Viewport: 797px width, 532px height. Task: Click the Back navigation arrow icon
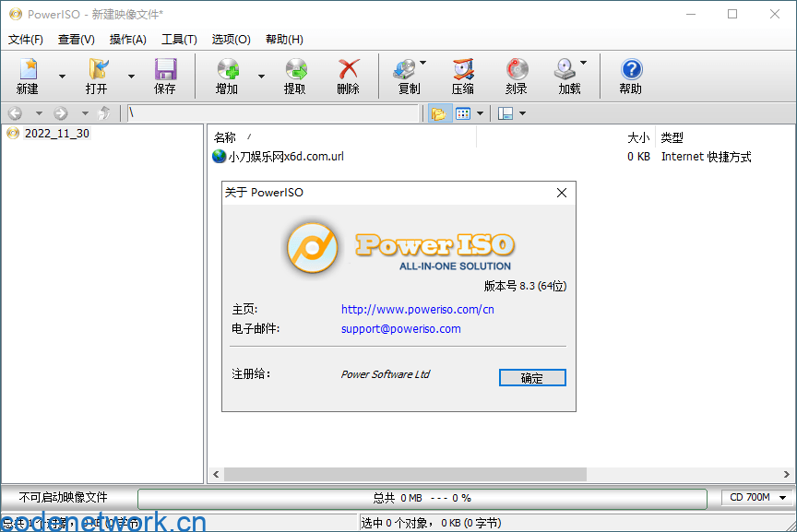tap(16, 113)
